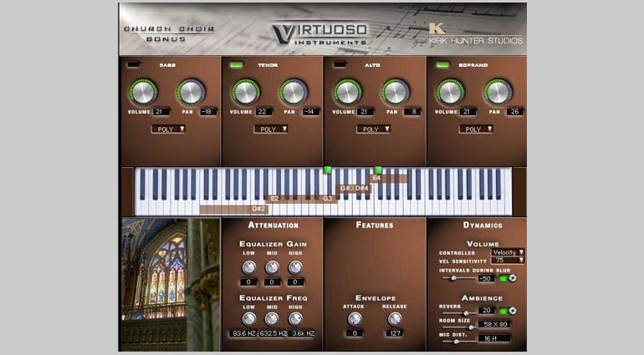Image resolution: width=644 pixels, height=355 pixels.
Task: Open the Soprano POLY mode dropdown
Action: (476, 129)
